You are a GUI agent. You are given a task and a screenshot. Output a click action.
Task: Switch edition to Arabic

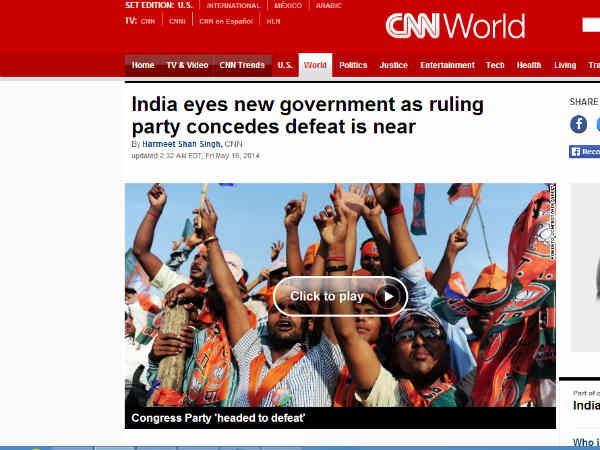tap(328, 6)
